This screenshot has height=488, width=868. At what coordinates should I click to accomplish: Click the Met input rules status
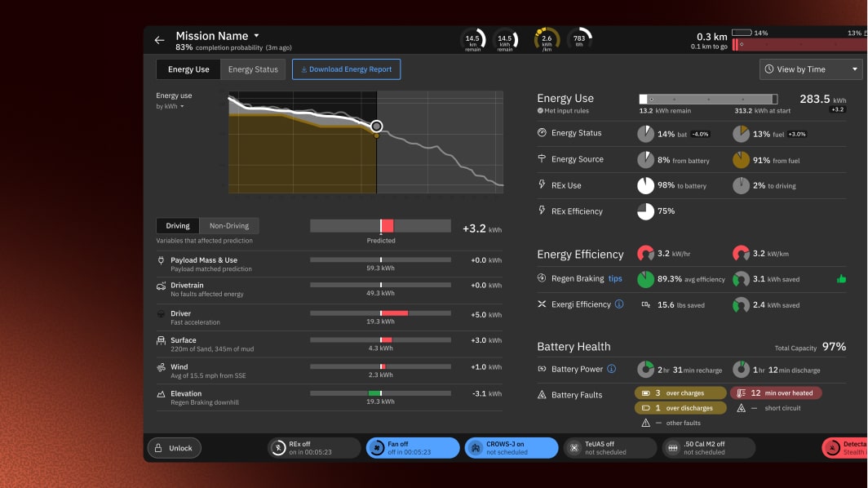[563, 111]
